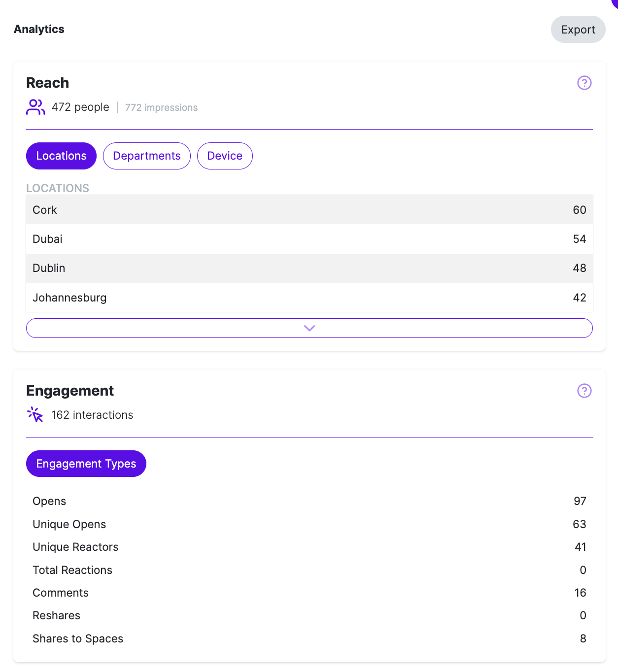Click the Unique Opens metric row
Image resolution: width=618 pixels, height=672 pixels.
coord(309,524)
